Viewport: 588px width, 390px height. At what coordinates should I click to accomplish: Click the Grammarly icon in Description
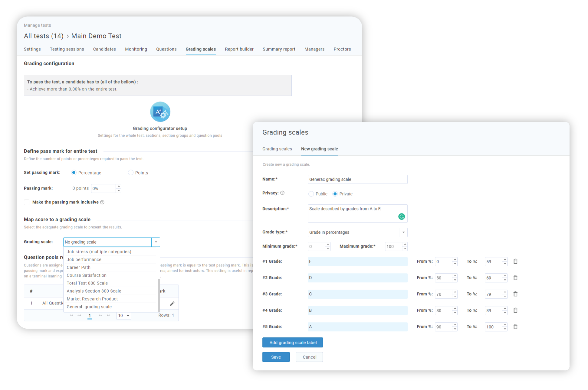(401, 216)
